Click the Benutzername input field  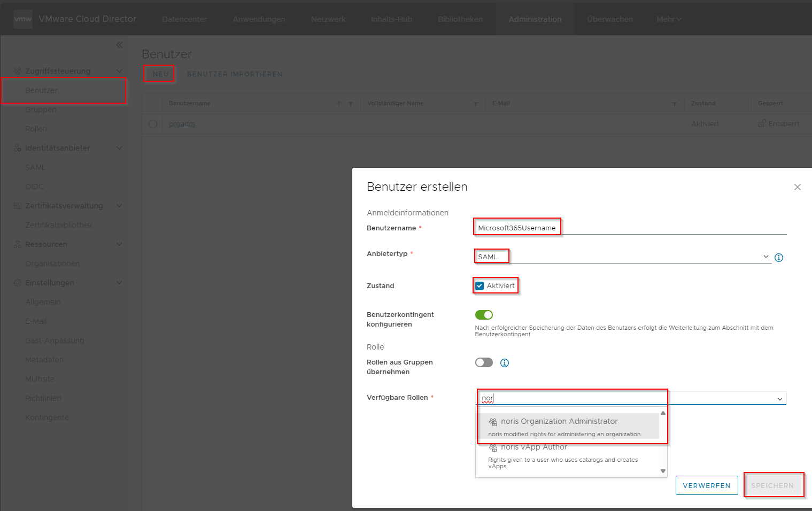point(631,228)
